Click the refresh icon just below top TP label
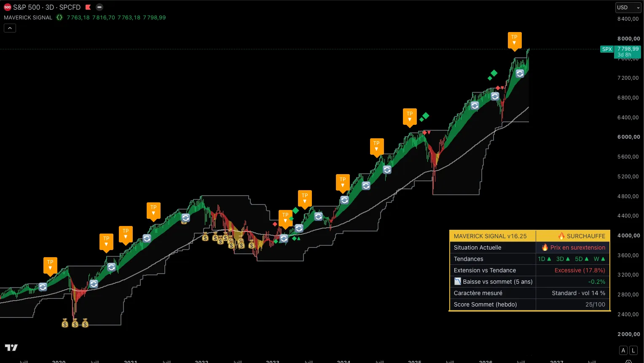This screenshot has width=644, height=363. [x=520, y=73]
